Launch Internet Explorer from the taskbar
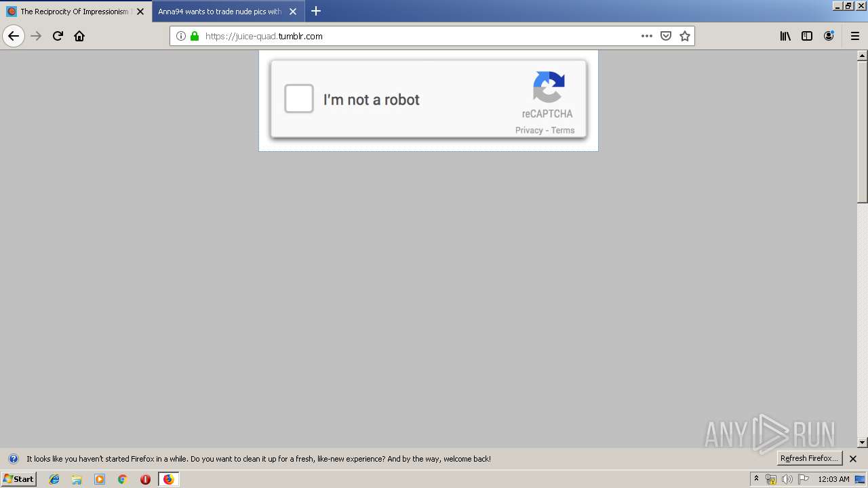This screenshot has height=488, width=868. (x=54, y=479)
